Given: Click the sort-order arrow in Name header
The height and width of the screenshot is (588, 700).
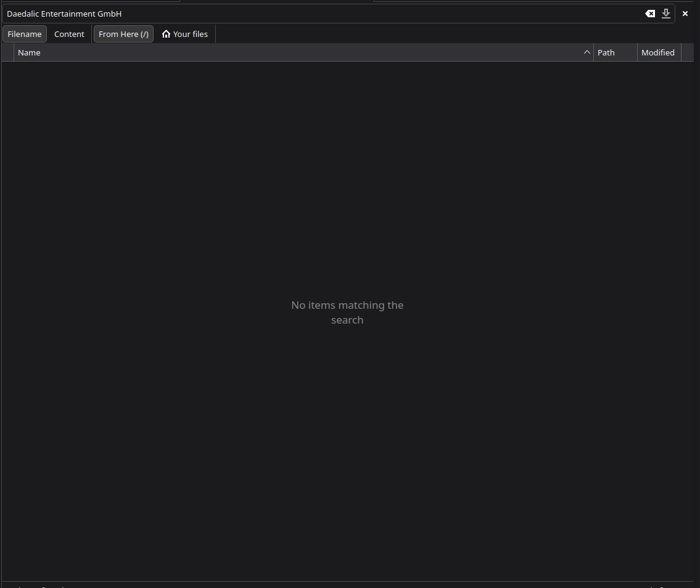Looking at the screenshot, I should (x=587, y=52).
